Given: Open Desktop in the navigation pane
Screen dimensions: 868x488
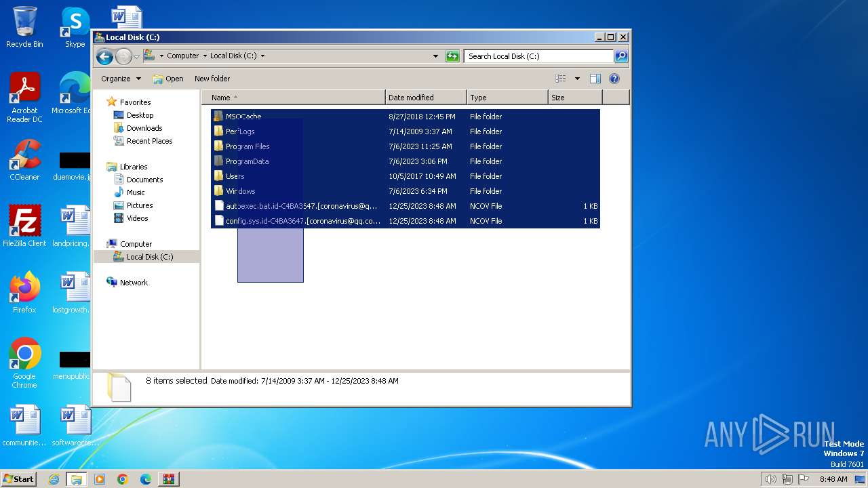Looking at the screenshot, I should [140, 115].
